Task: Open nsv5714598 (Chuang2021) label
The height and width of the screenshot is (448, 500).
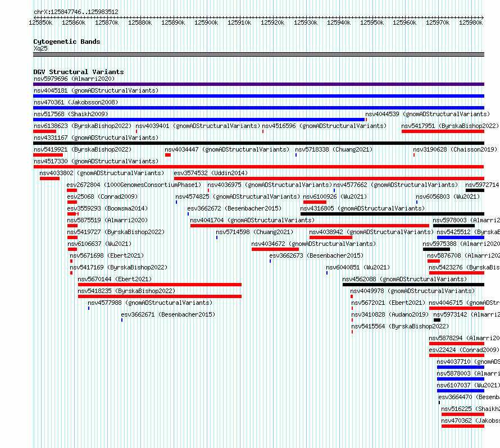Action: [x=254, y=232]
